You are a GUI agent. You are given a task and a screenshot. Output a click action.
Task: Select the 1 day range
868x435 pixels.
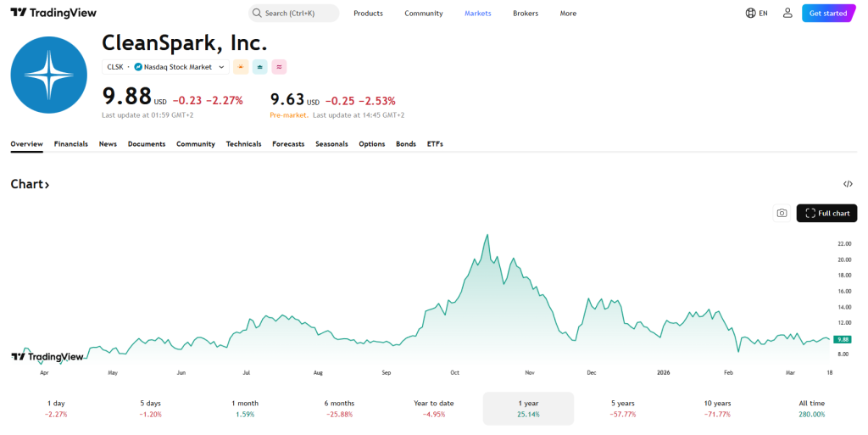click(56, 409)
